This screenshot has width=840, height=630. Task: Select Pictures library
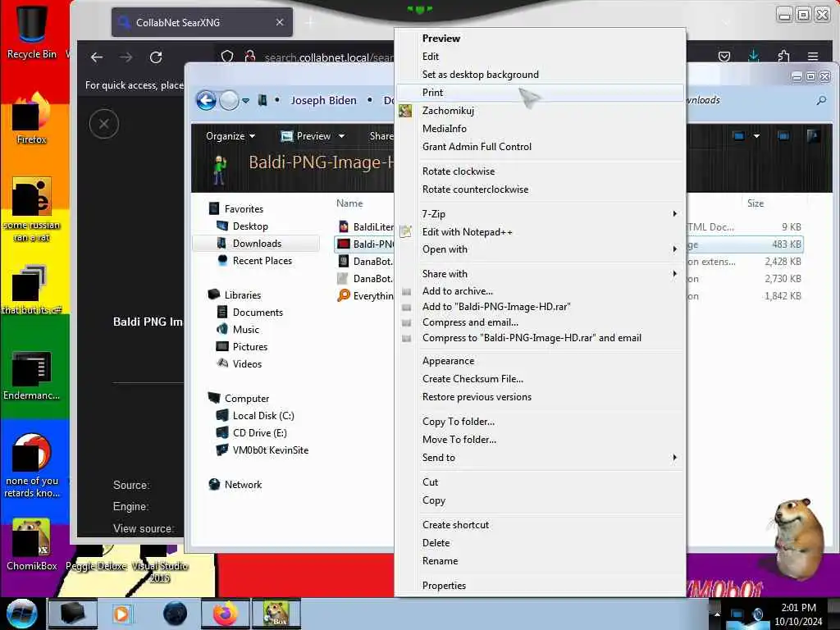[x=249, y=347]
